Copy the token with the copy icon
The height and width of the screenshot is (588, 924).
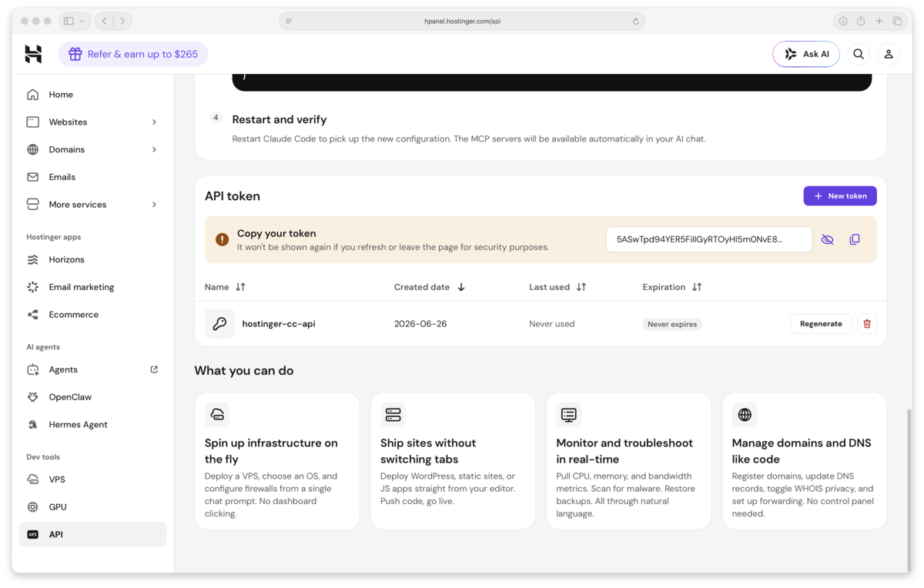pos(855,239)
